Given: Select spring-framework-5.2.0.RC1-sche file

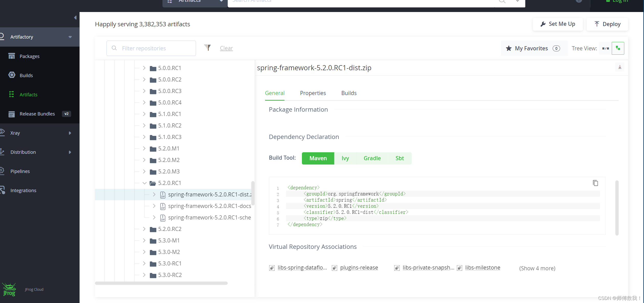Looking at the screenshot, I should pyautogui.click(x=210, y=217).
